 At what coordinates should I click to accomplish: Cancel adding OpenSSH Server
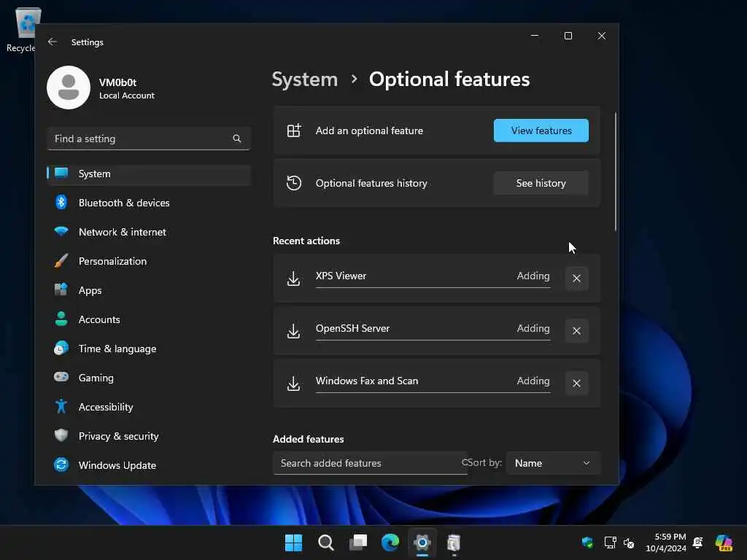[x=576, y=331]
